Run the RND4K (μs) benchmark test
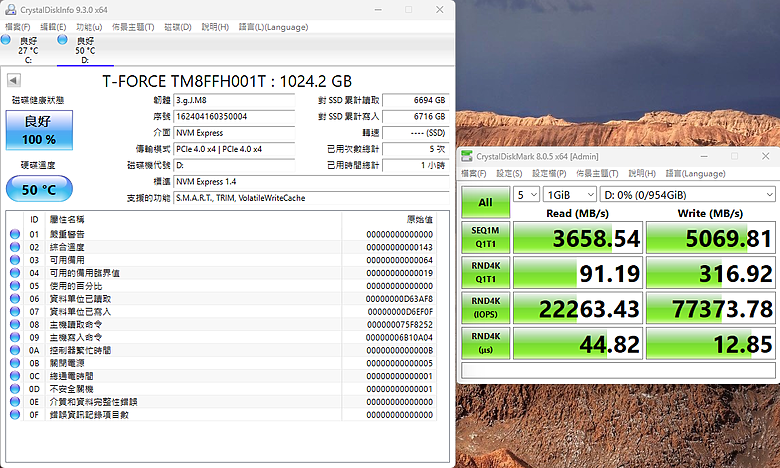The height and width of the screenshot is (468, 780). coord(486,343)
